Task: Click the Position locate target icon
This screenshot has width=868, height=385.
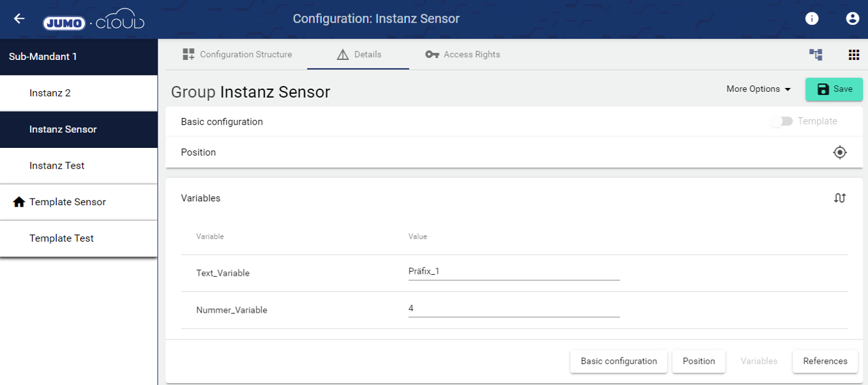Action: pyautogui.click(x=840, y=152)
